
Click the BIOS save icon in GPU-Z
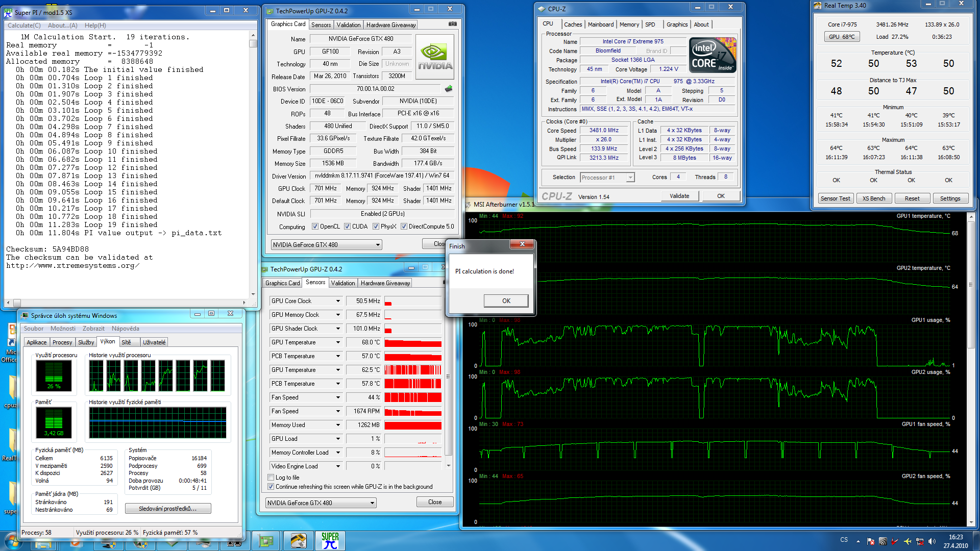[449, 89]
